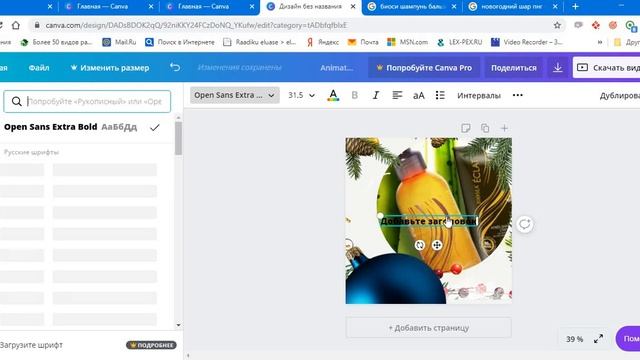640x360 pixels.
Task: Open more options ellipsis menu
Action: 518,95
